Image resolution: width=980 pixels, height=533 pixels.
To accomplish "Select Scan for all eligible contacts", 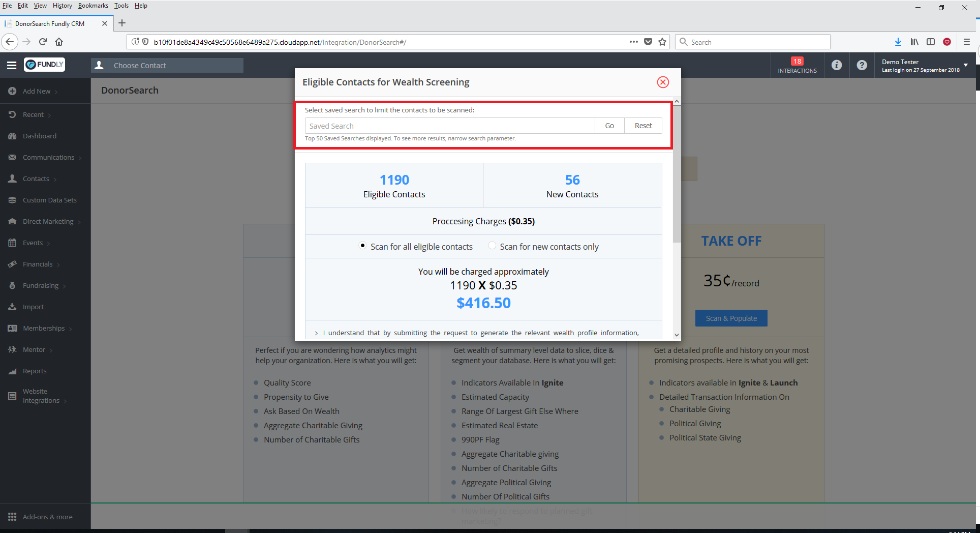I will coord(362,246).
